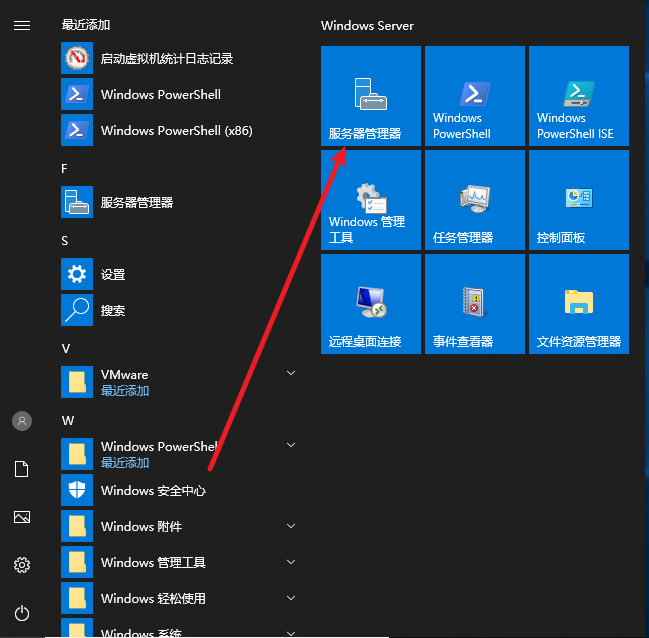Expand the Windows 附件 folder
649x638 pixels.
tap(291, 526)
